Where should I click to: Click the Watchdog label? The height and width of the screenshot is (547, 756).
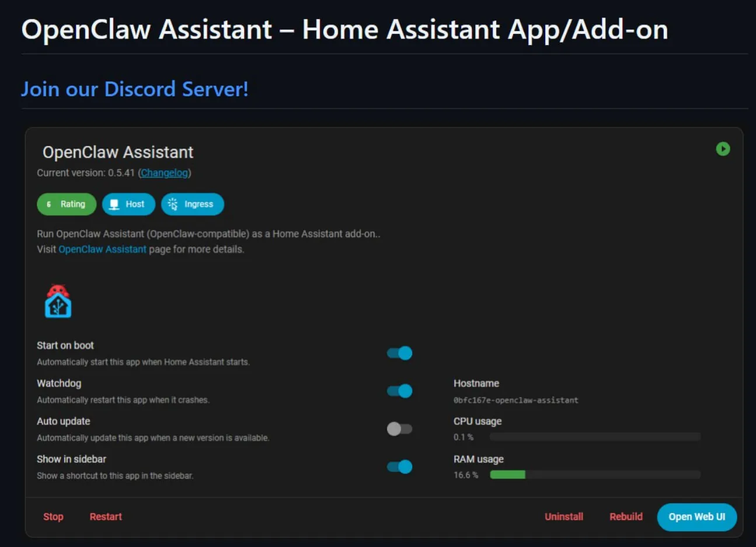click(59, 384)
